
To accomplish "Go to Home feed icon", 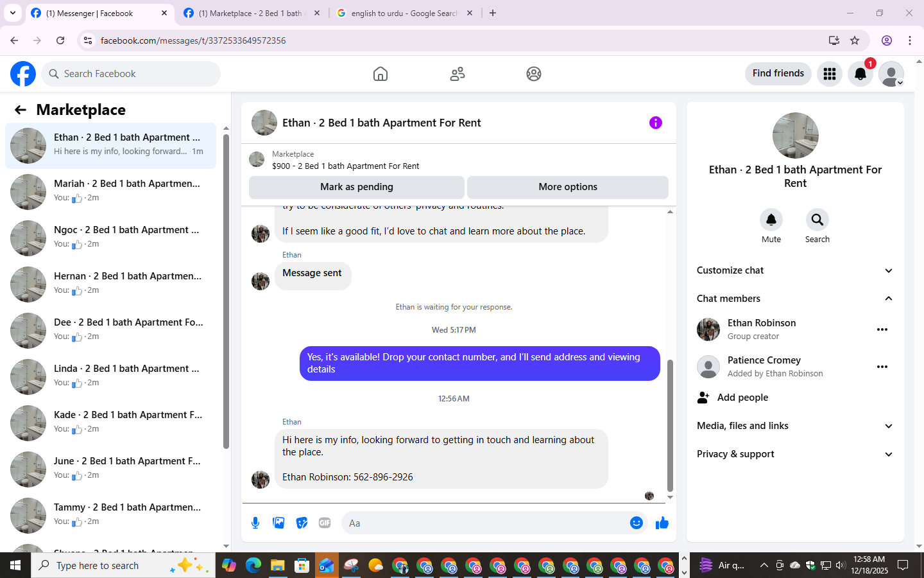I will (381, 74).
